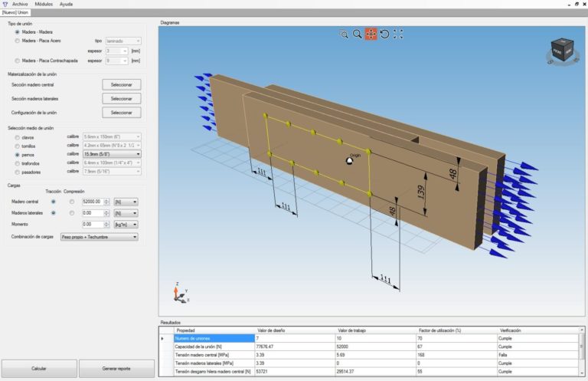
Task: Select the rotate view tool
Action: coord(384,34)
